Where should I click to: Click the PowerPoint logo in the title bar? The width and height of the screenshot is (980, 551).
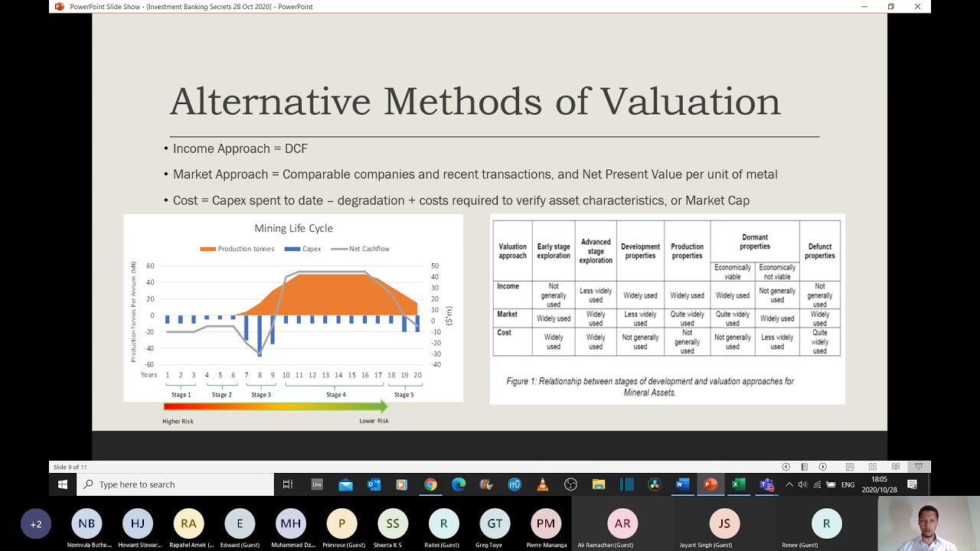(60, 7)
